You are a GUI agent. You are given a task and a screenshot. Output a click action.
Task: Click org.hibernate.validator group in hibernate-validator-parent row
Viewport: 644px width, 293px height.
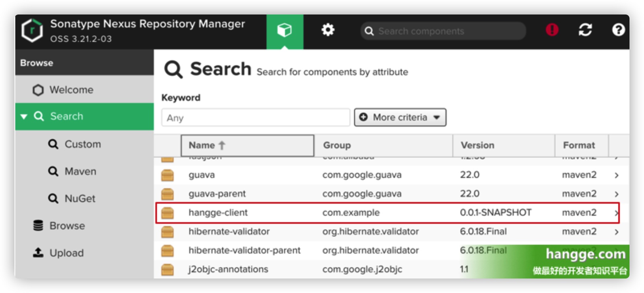(370, 251)
